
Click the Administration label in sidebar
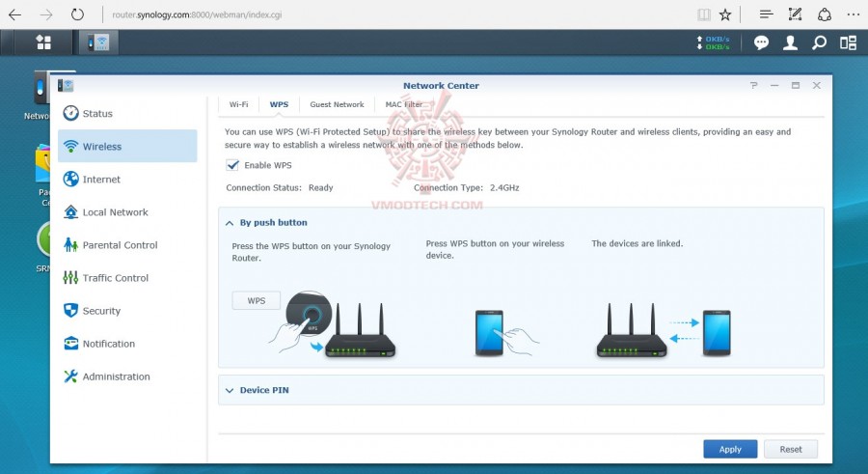117,376
